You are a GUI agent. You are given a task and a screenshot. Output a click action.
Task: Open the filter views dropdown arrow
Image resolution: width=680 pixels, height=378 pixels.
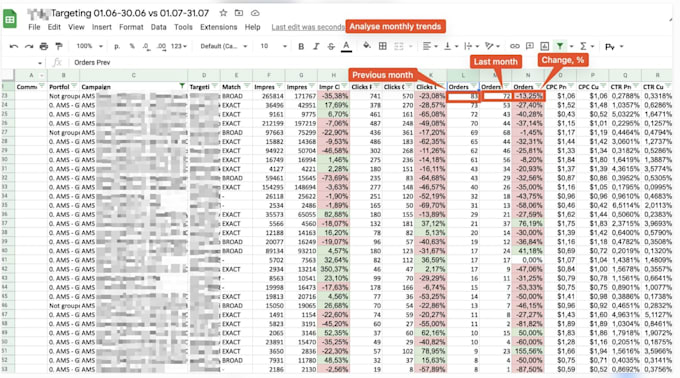click(571, 46)
